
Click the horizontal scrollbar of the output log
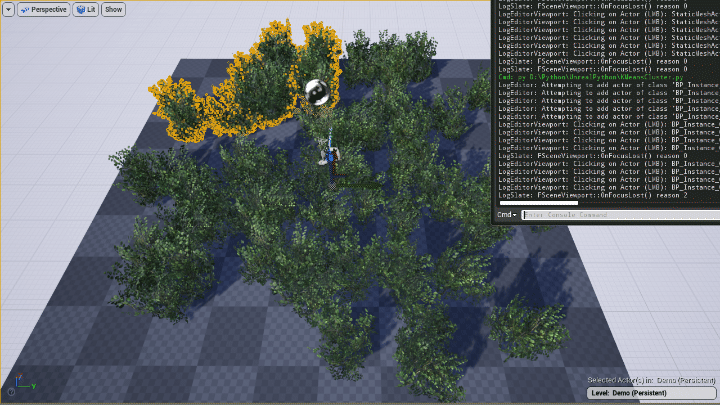pyautogui.click(x=539, y=203)
